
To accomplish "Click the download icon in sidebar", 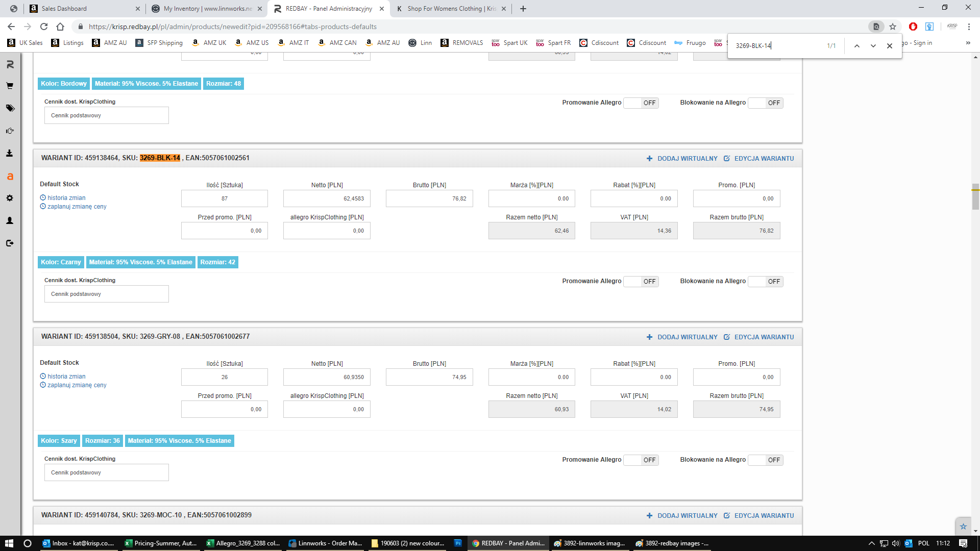I will 10,153.
